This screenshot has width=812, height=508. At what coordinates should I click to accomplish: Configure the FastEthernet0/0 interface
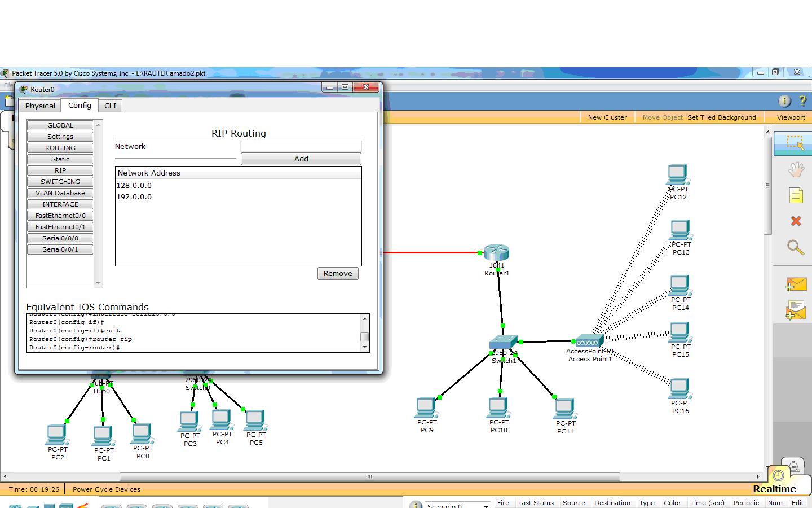(x=60, y=216)
